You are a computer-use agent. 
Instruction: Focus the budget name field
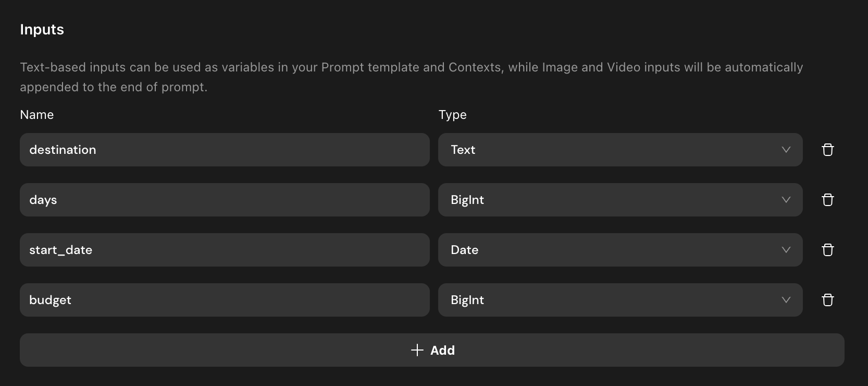225,300
